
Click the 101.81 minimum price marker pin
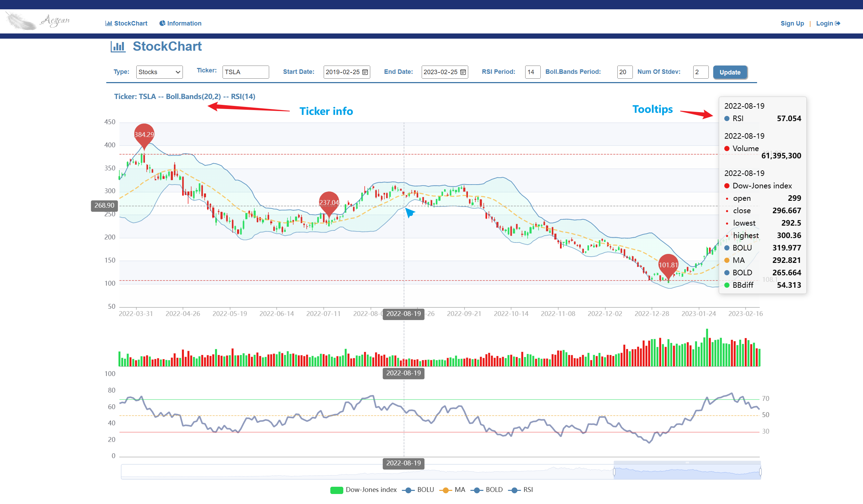coord(668,265)
